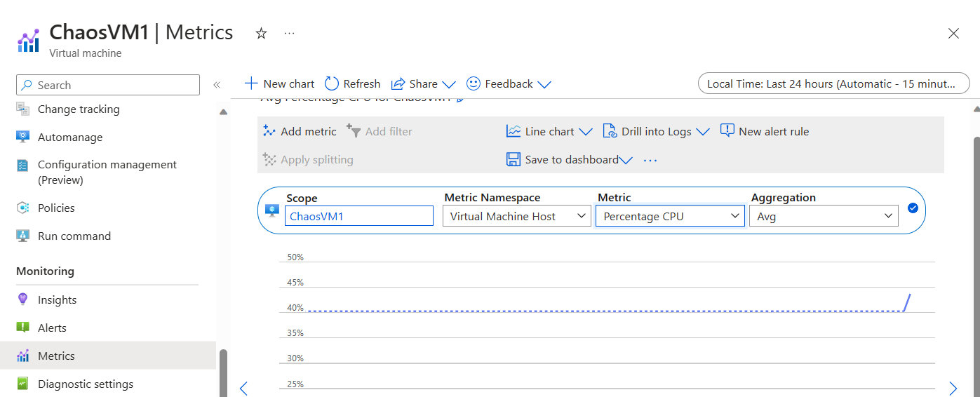Open the Local Time range selector
This screenshot has height=397, width=980.
tap(833, 84)
